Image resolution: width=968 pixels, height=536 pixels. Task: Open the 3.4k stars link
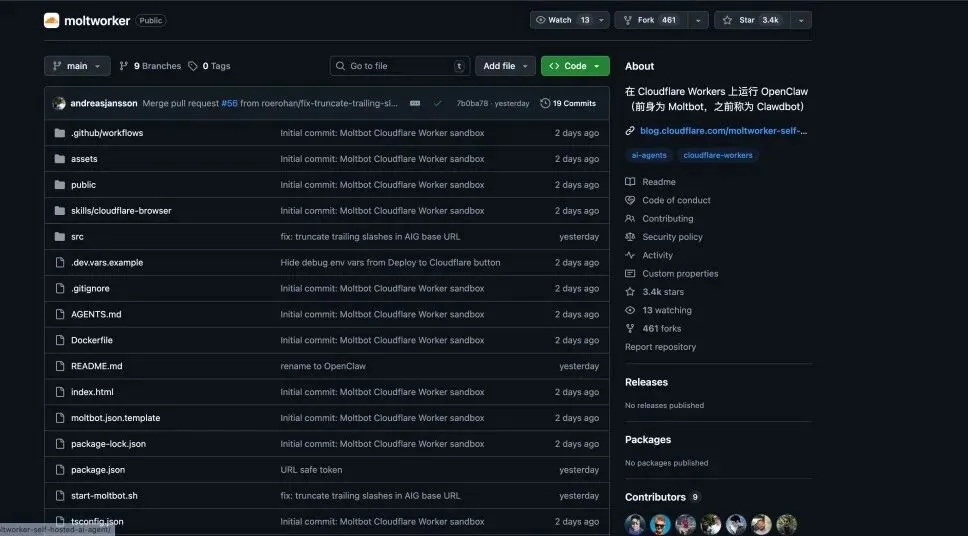click(x=655, y=291)
